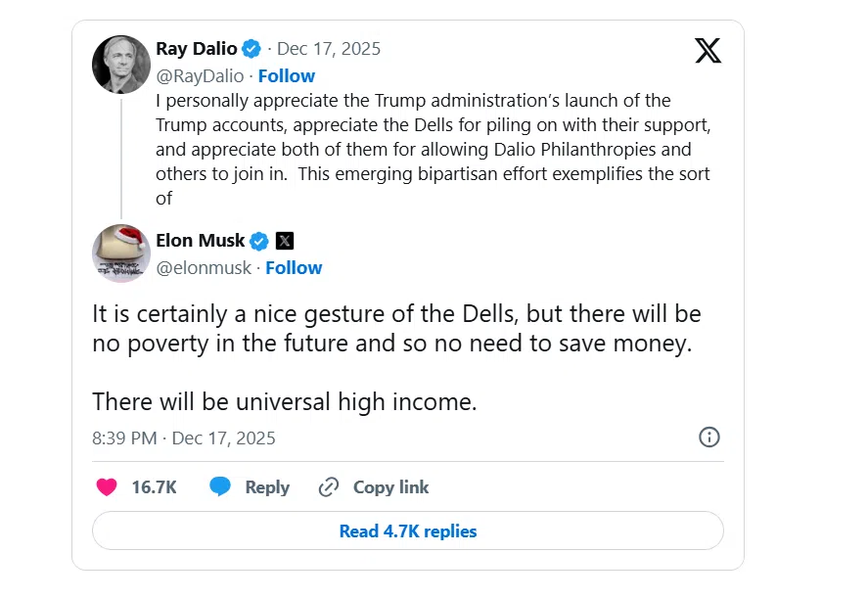
Task: Open the Ray Dalio display name
Action: (197, 48)
